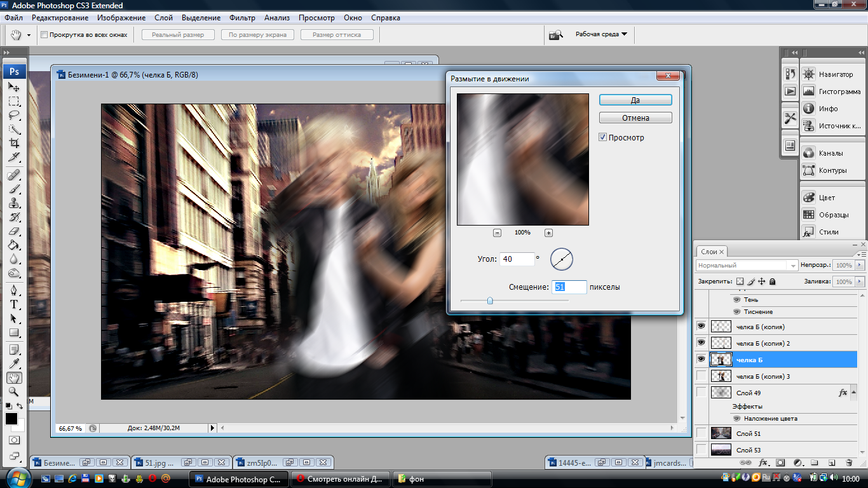Hide the selected челка Б layer

(x=702, y=360)
